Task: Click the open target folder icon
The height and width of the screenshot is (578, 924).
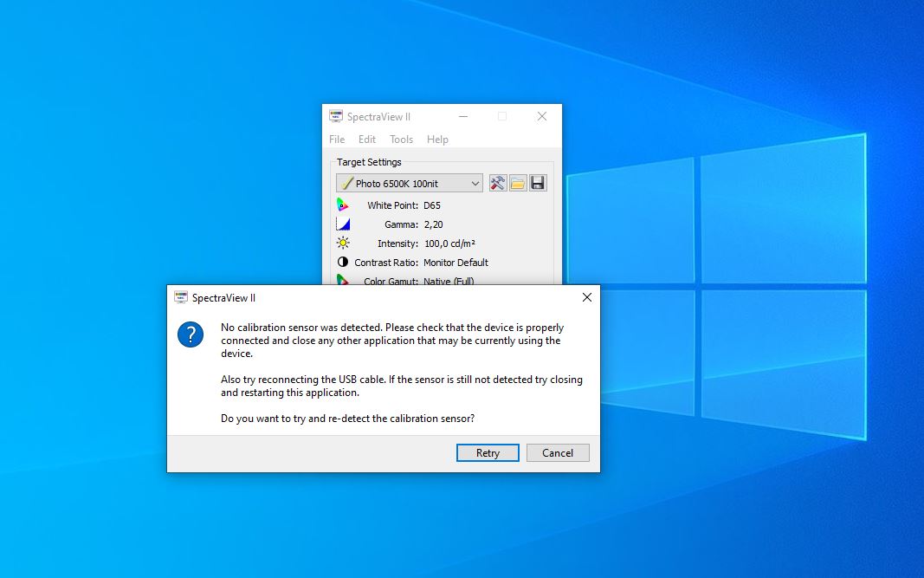Action: click(x=518, y=183)
